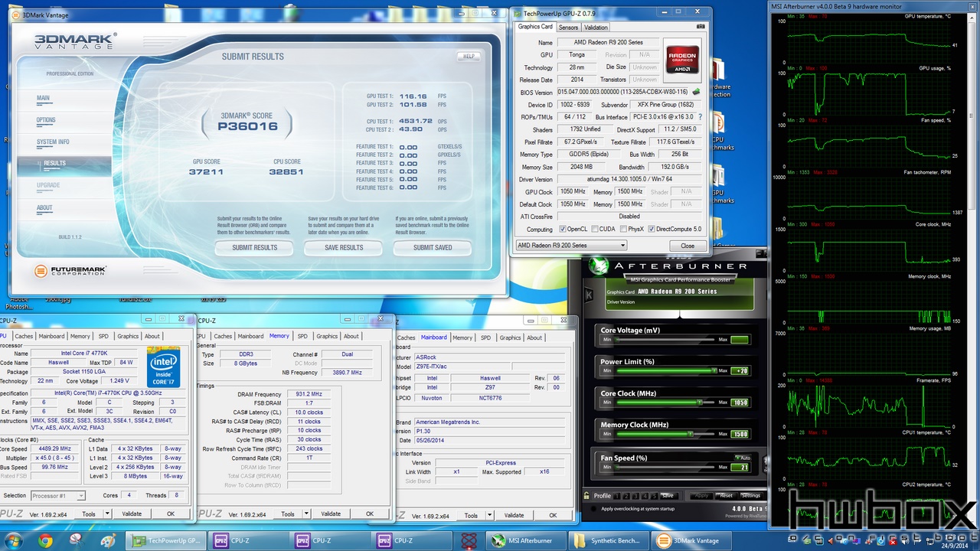Image resolution: width=980 pixels, height=551 pixels.
Task: Open the Synthetic Bench folder taskbar item
Action: 610,540
